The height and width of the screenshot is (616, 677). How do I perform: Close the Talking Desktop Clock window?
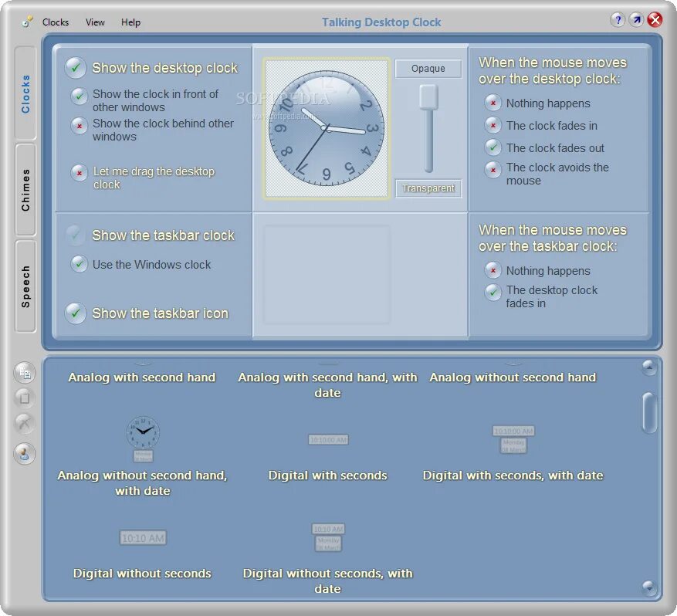tap(655, 19)
